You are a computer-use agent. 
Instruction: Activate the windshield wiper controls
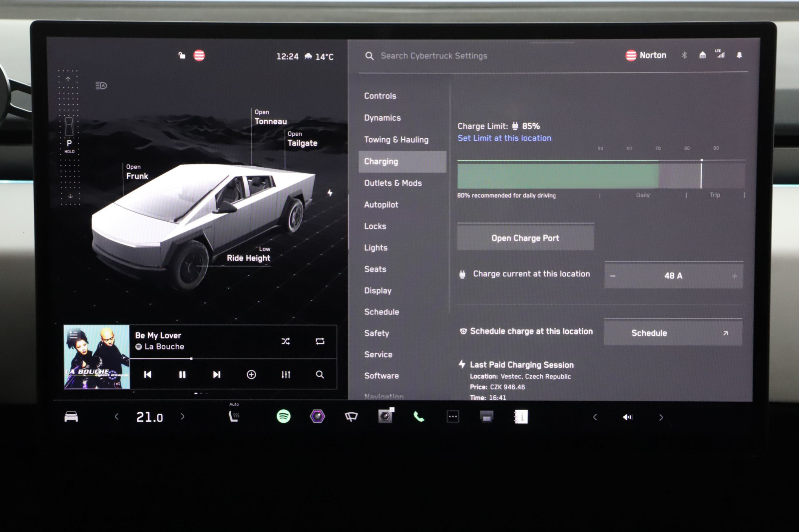click(351, 417)
